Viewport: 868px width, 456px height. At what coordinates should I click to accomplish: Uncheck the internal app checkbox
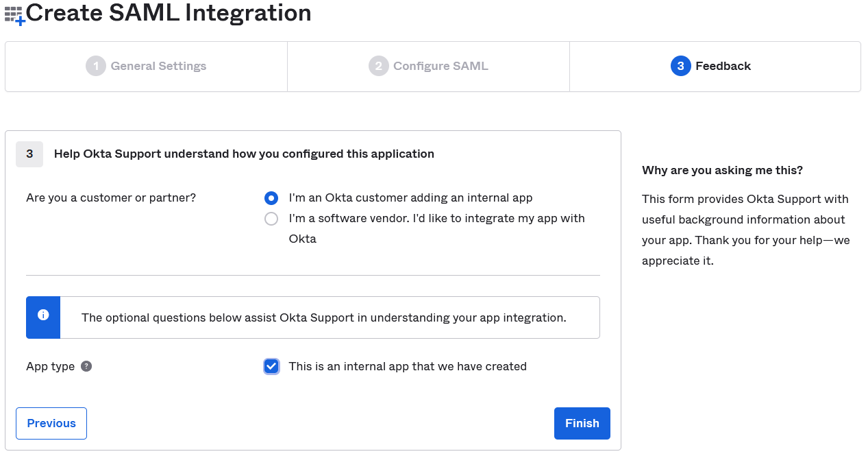[271, 366]
